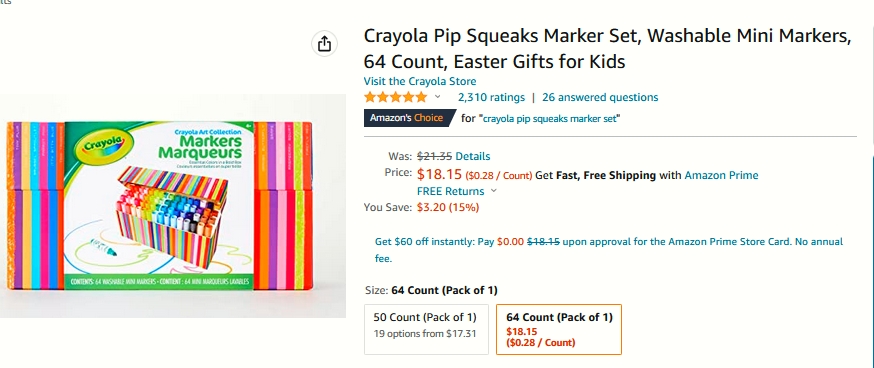Click the share icon above product image
Viewport: 874px width, 368px height.
324,44
